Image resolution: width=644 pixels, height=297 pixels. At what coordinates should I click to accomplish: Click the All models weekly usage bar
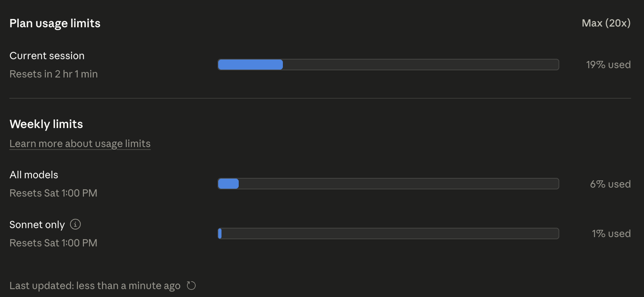coord(388,184)
